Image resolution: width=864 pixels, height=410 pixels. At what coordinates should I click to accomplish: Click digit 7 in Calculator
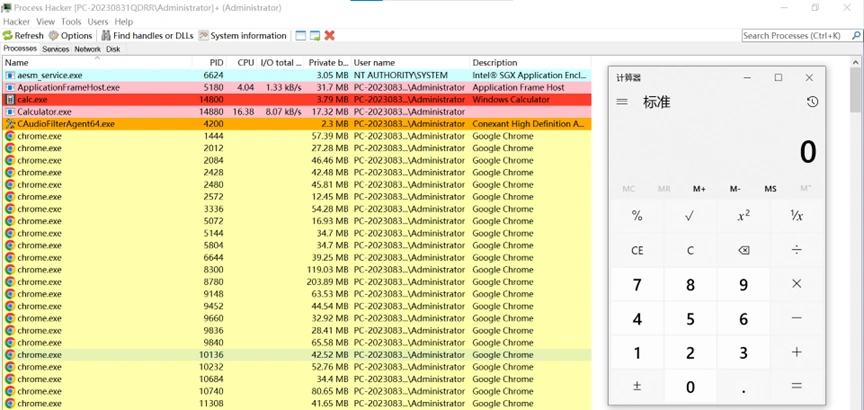[637, 284]
